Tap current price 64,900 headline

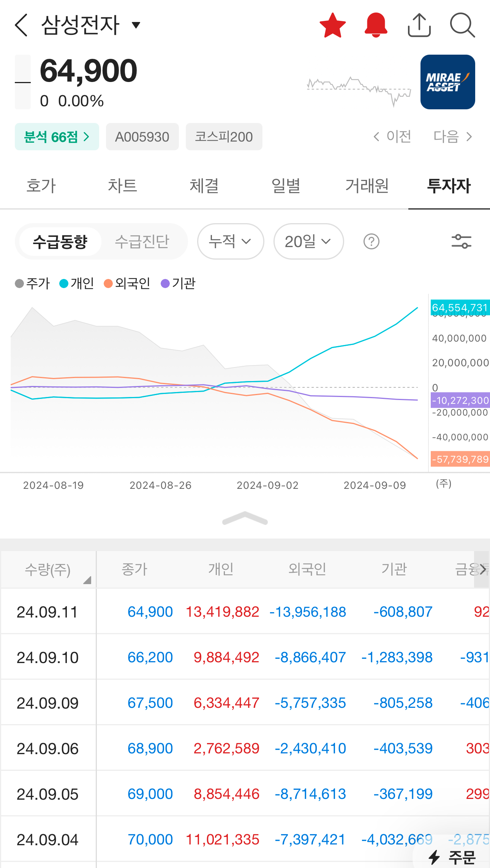(89, 71)
